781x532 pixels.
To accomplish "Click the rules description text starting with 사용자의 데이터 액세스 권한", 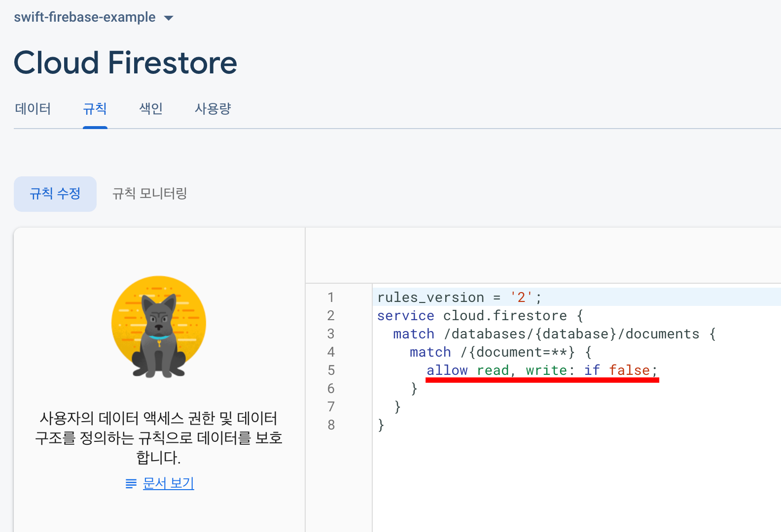I will click(x=159, y=437).
